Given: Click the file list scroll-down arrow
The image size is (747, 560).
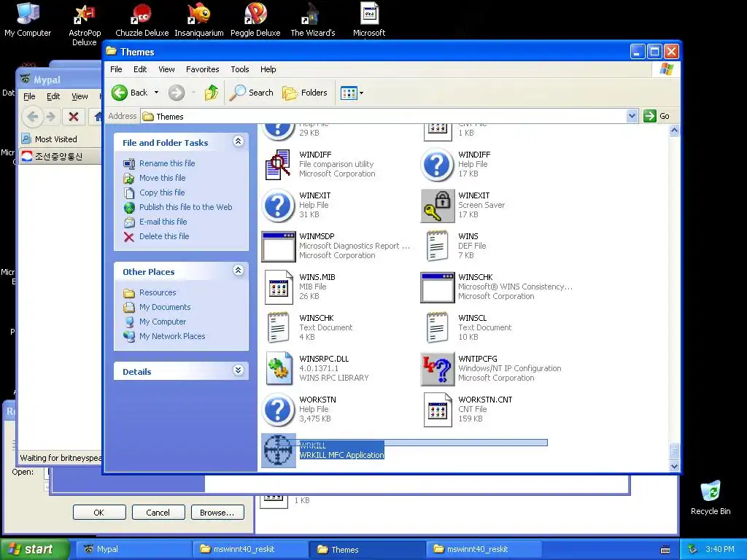Looking at the screenshot, I should click(x=674, y=466).
